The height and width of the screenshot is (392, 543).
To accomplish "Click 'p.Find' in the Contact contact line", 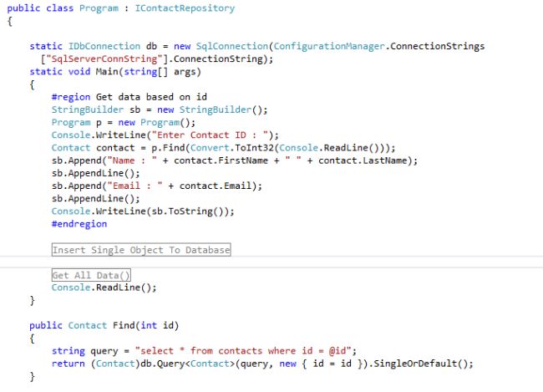I will coord(168,148).
